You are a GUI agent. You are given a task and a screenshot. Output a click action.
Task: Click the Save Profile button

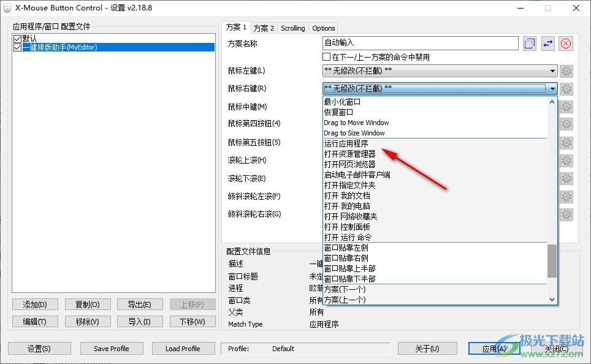pos(112,349)
